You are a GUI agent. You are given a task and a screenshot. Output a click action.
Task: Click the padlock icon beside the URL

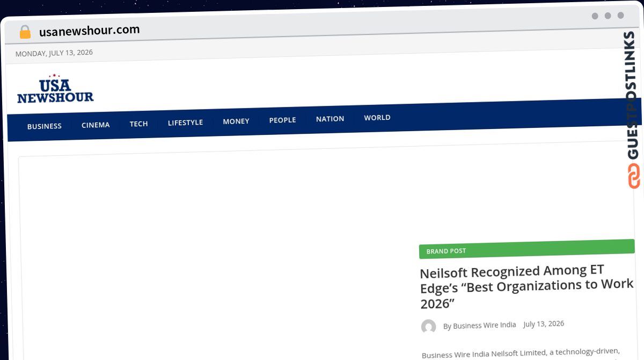pyautogui.click(x=25, y=32)
